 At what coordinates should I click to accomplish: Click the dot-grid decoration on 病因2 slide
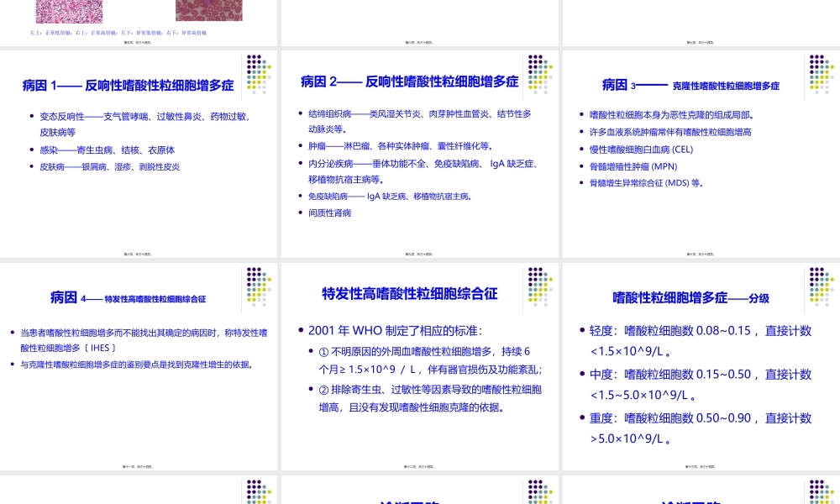pyautogui.click(x=537, y=71)
